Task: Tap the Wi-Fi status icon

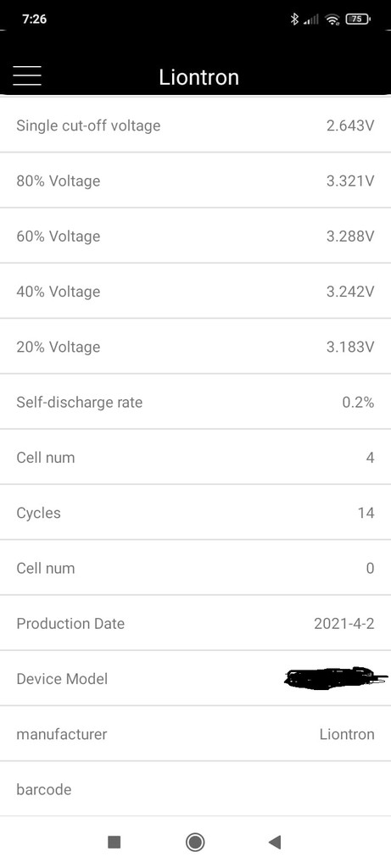Action: (x=332, y=19)
